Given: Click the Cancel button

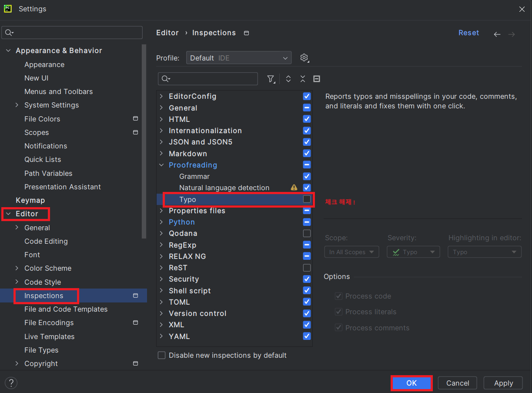Looking at the screenshot, I should [x=458, y=383].
